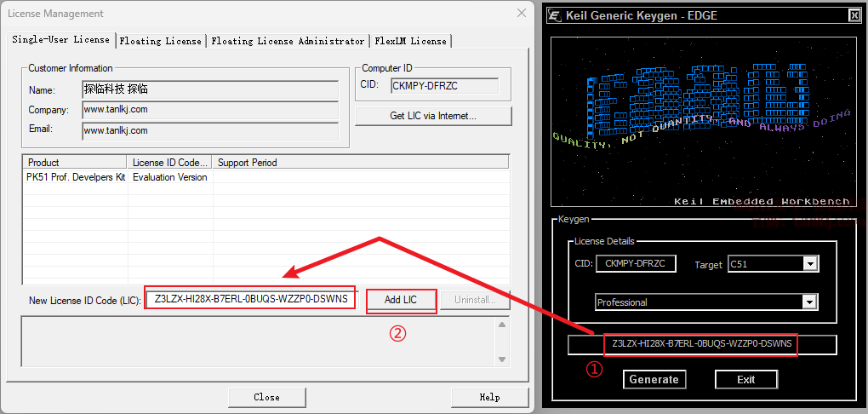Click the Company field
This screenshot has height=414, width=868.
point(210,110)
